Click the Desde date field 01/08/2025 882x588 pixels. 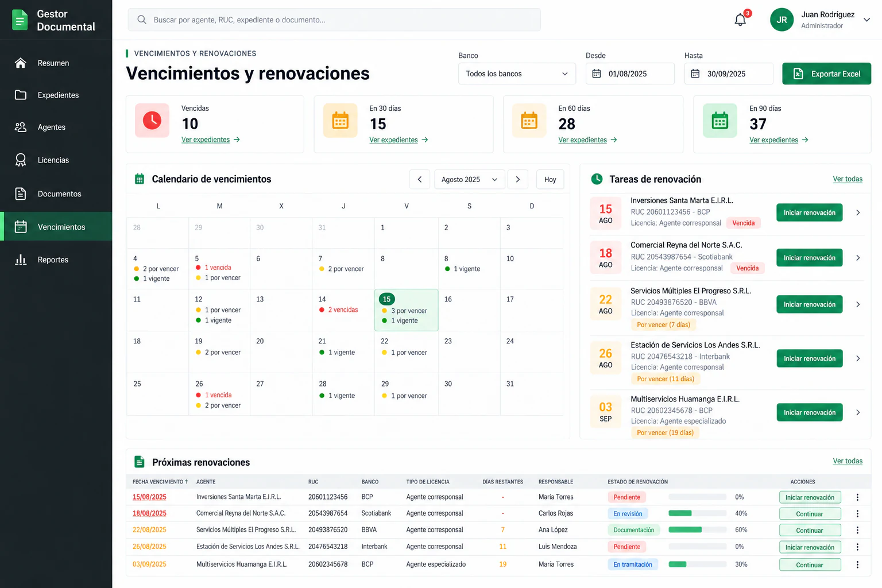630,73
